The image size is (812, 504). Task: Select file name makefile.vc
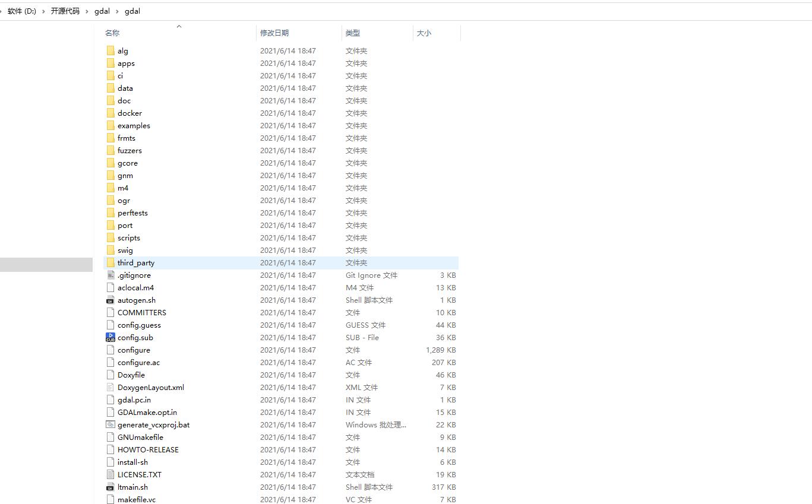click(137, 499)
